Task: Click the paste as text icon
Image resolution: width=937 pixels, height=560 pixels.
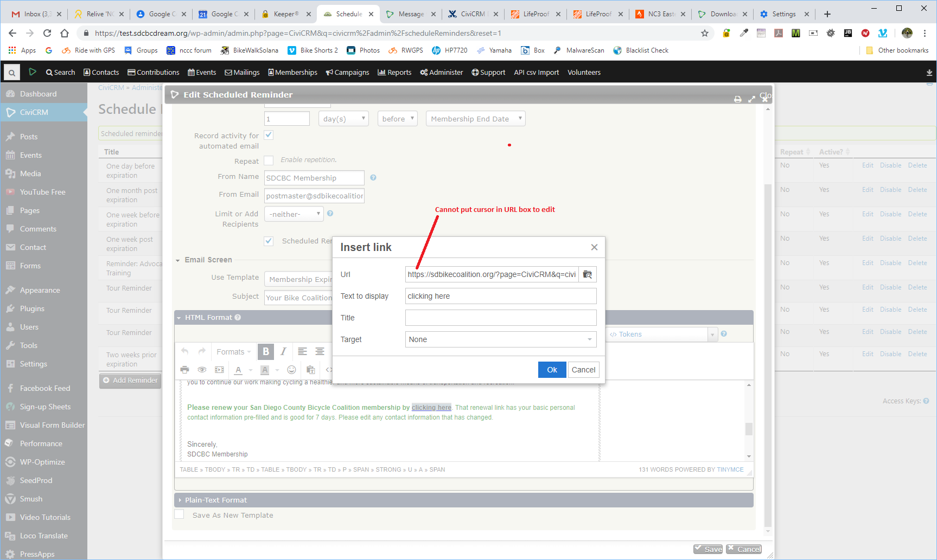Action: click(x=310, y=370)
